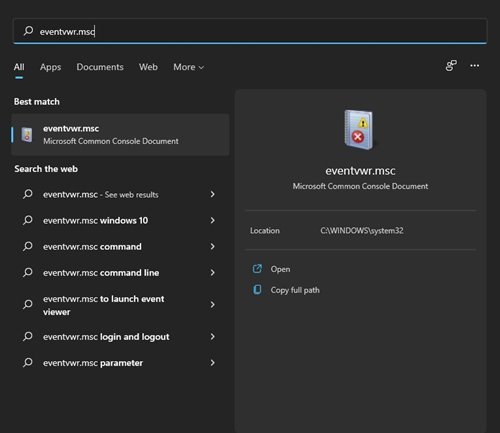The height and width of the screenshot is (433, 500).
Task: Select eventvwr.msc See web results suggestion
Action: pos(118,194)
